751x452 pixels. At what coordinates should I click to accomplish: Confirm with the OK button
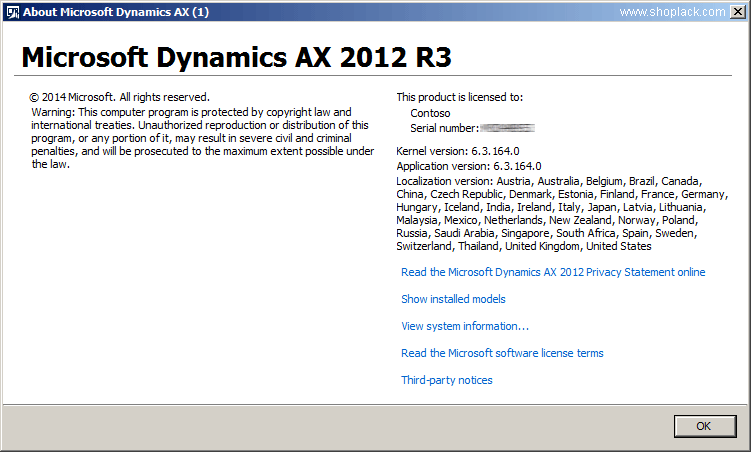[705, 426]
